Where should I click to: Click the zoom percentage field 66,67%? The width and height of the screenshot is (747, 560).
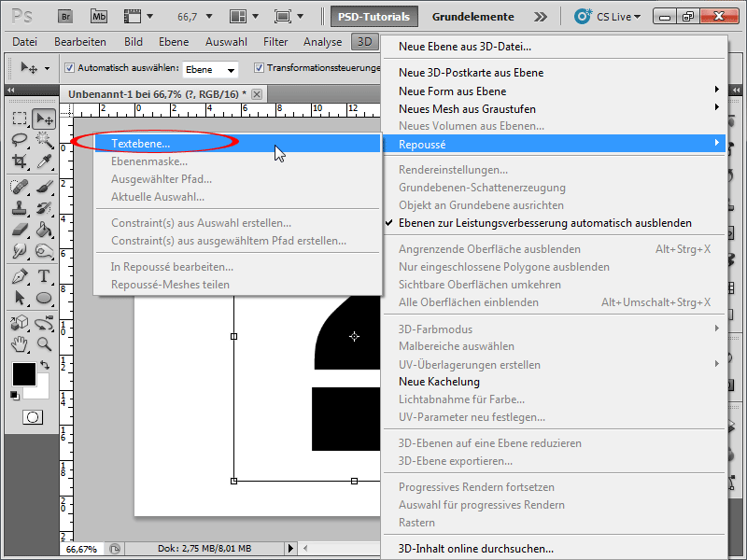(x=81, y=549)
